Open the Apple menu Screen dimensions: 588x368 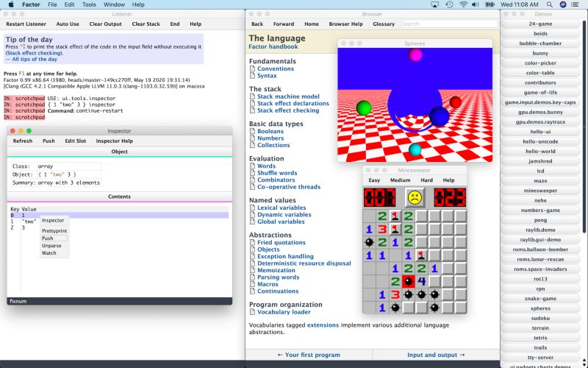click(x=11, y=4)
